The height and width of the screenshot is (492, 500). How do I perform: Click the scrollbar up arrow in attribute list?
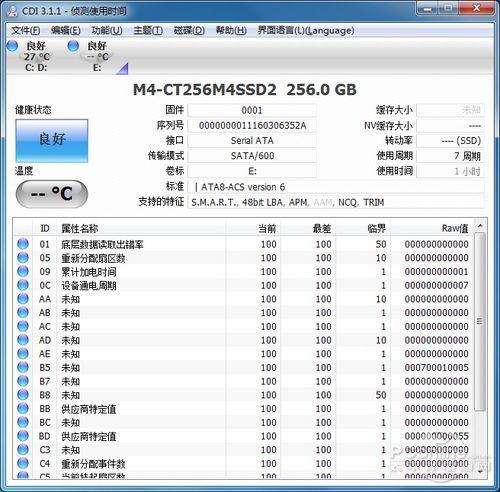pyautogui.click(x=480, y=226)
